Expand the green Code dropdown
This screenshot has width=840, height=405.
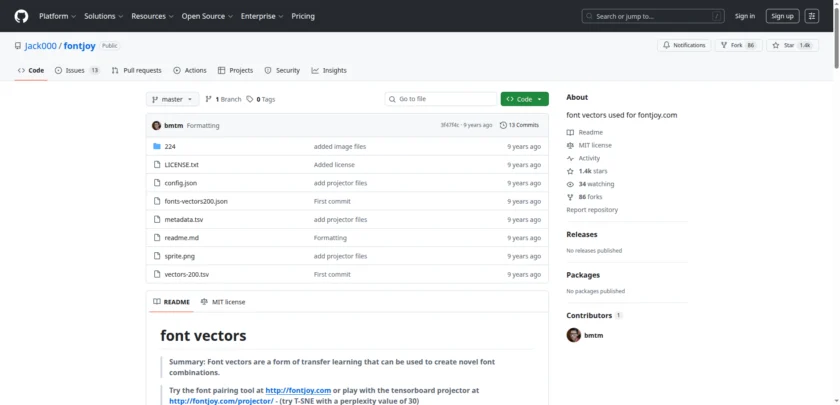point(525,99)
